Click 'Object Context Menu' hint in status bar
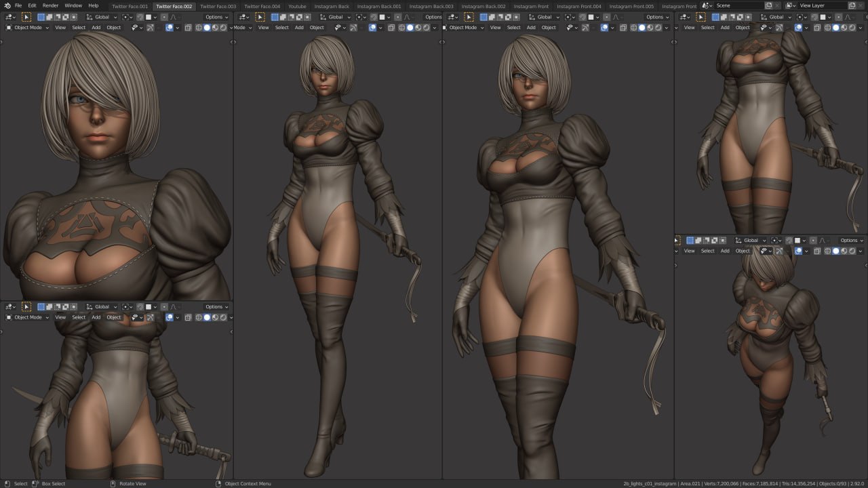The width and height of the screenshot is (868, 488). pos(248,484)
